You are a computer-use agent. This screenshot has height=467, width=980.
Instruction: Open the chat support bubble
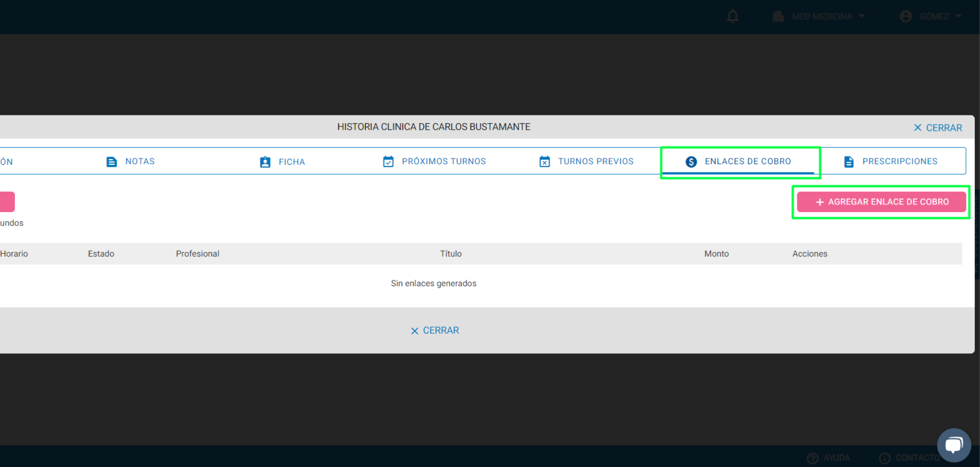point(954,445)
